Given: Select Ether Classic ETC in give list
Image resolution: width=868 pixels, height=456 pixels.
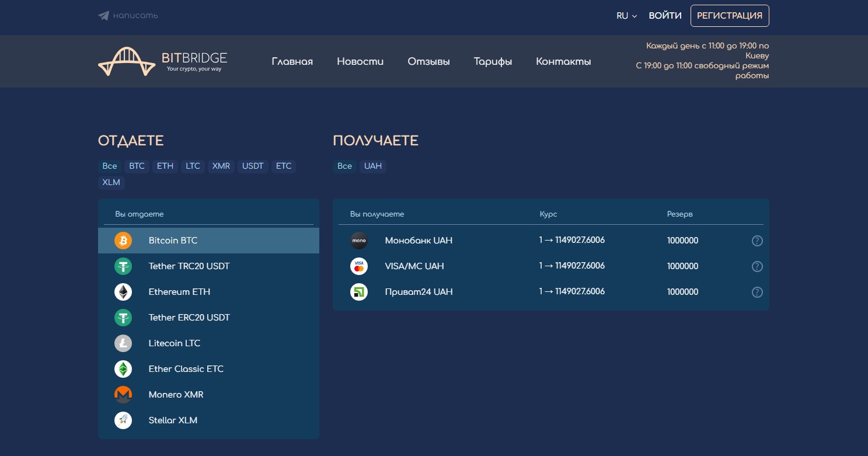Looking at the screenshot, I should pos(208,369).
